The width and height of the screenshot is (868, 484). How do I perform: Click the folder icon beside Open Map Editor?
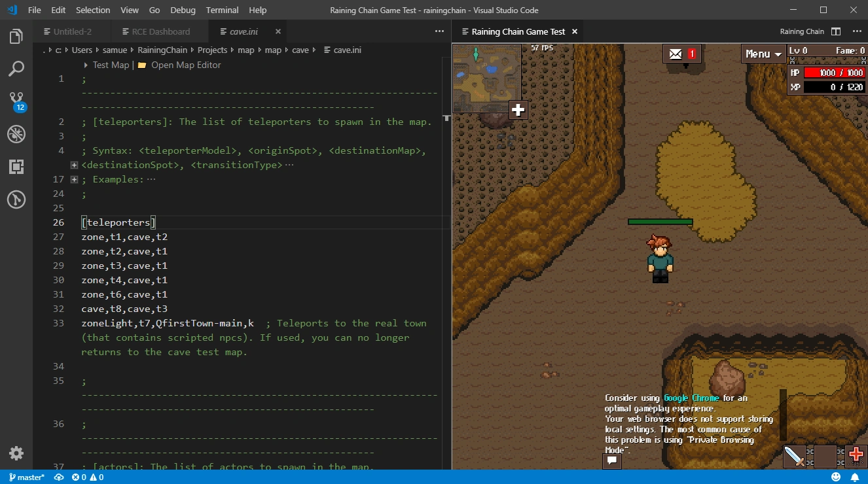pos(142,65)
